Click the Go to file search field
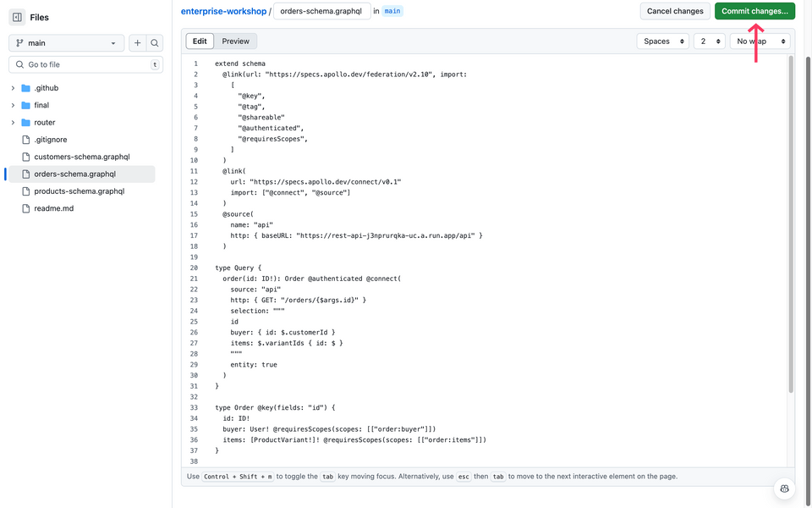812x508 pixels. (x=86, y=65)
